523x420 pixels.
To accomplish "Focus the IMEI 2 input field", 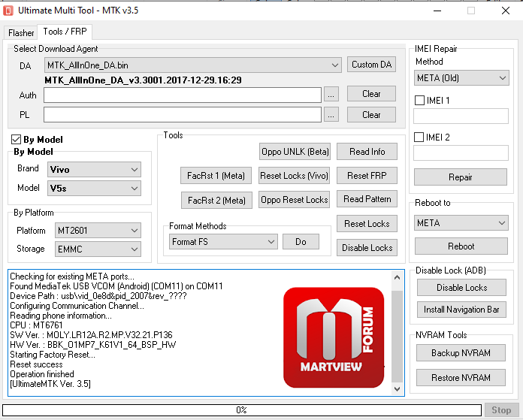I will [461, 153].
